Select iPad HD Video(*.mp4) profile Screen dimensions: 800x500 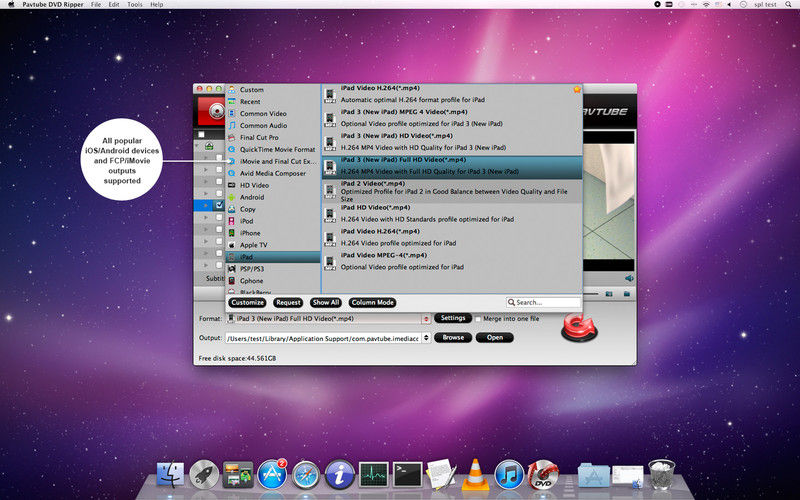tap(452, 214)
